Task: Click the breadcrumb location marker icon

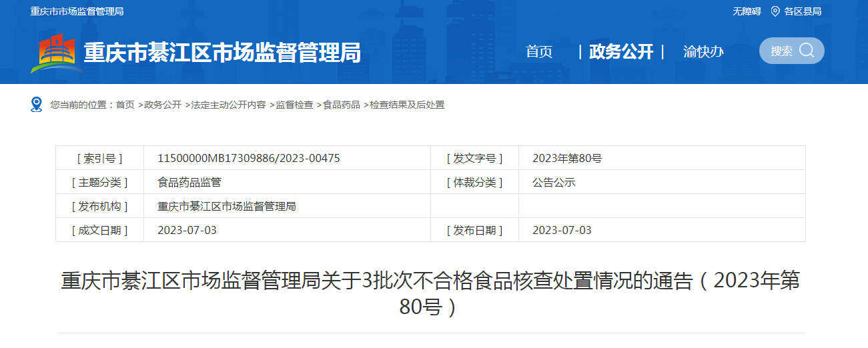Action: [37, 104]
